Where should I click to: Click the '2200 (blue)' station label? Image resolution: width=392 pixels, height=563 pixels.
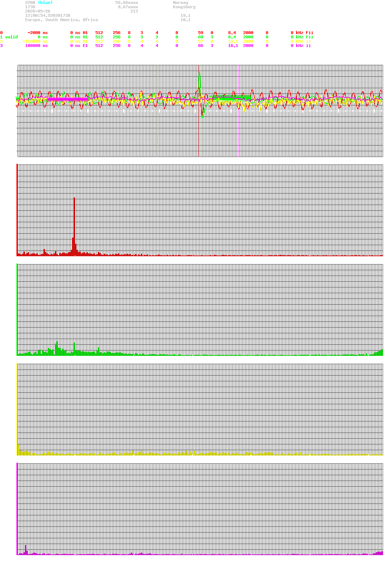coord(39,3)
